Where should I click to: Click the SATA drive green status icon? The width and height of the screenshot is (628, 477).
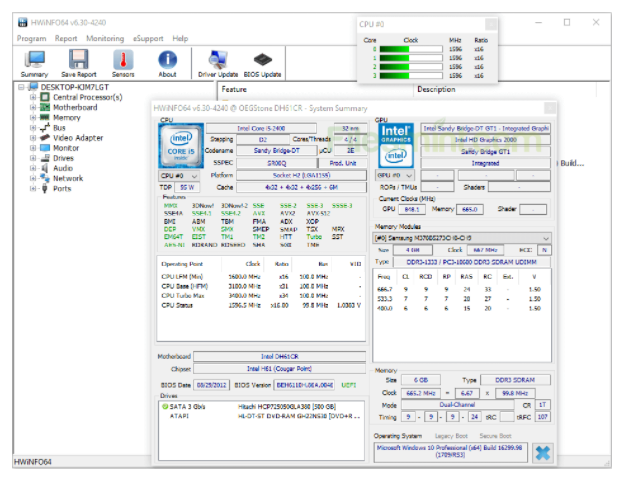coord(165,407)
